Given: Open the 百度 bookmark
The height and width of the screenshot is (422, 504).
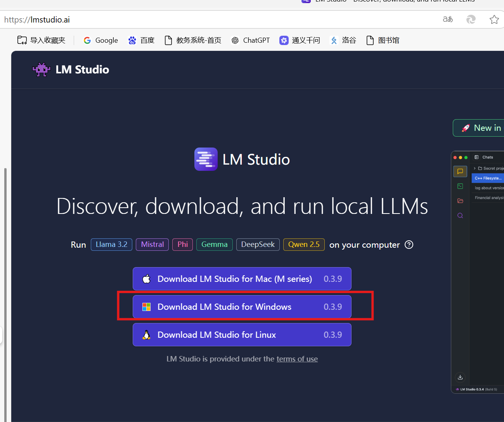Looking at the screenshot, I should pos(141,40).
